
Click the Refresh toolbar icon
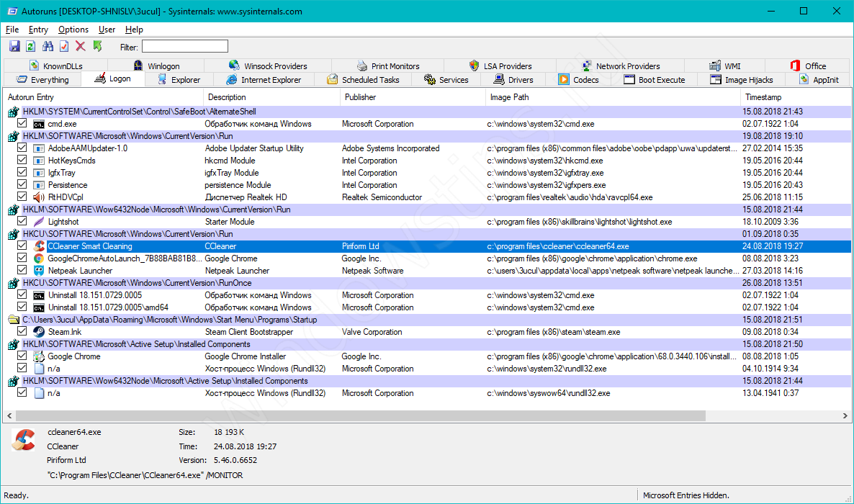point(31,47)
